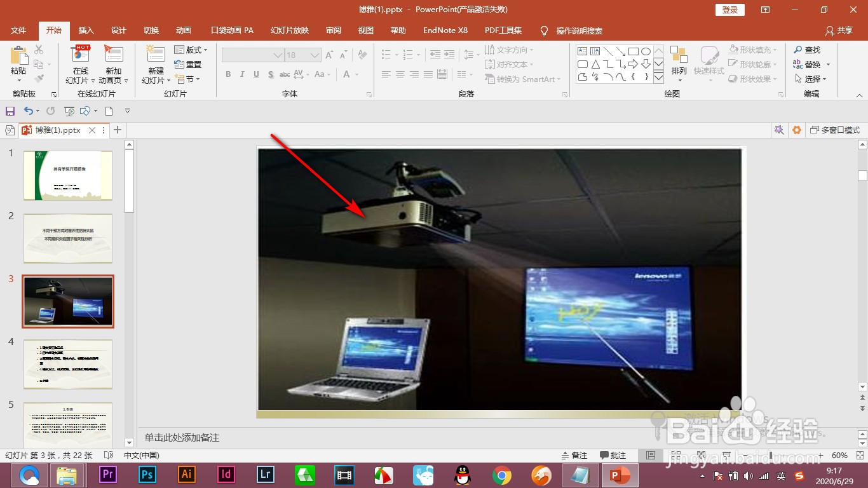Open Customize Quick Access Toolbar dropdown
Screen dimensions: 868x488
click(128, 111)
